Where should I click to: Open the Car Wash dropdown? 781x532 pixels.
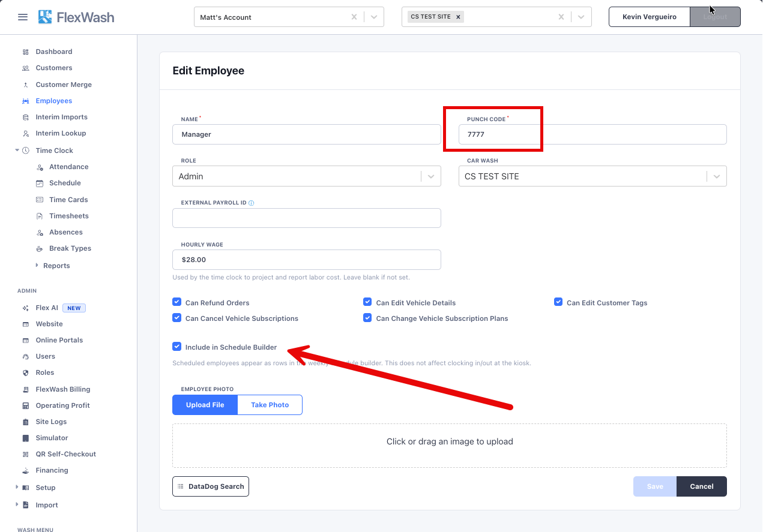pyautogui.click(x=593, y=176)
